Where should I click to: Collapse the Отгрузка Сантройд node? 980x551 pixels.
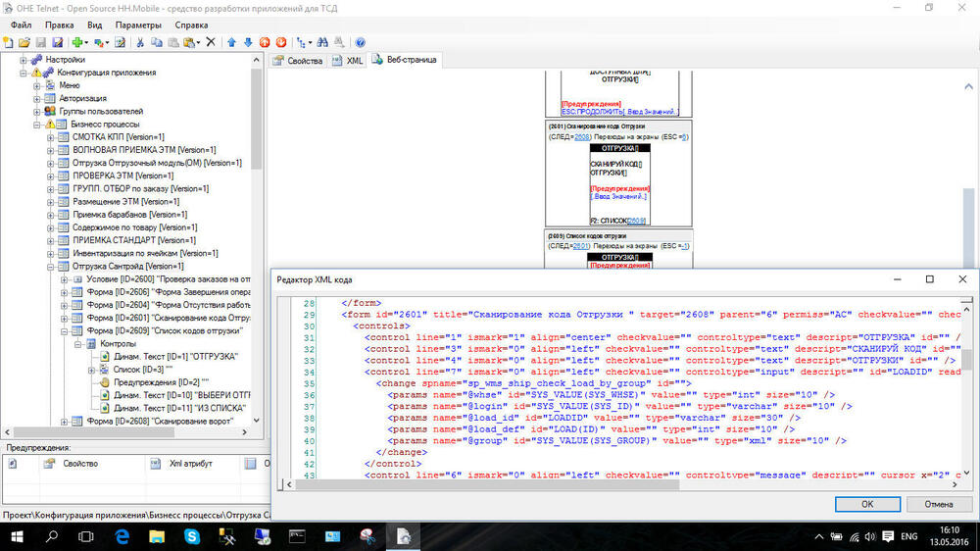(x=51, y=267)
